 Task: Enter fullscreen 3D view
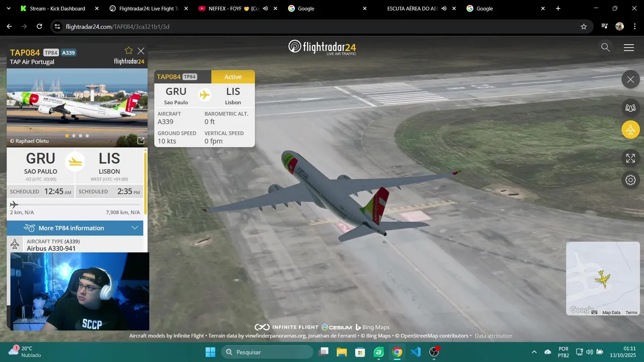click(x=630, y=158)
